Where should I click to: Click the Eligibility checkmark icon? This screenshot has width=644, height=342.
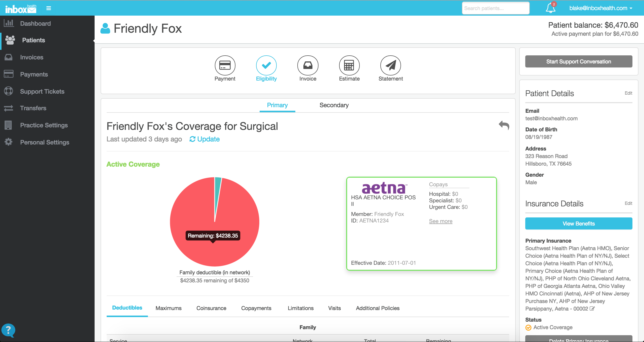tap(266, 66)
